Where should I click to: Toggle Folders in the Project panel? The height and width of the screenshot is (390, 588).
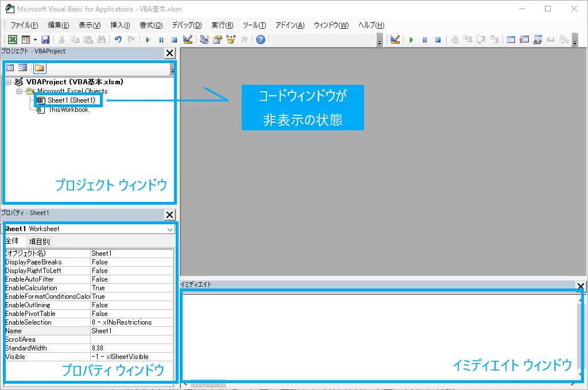click(40, 68)
